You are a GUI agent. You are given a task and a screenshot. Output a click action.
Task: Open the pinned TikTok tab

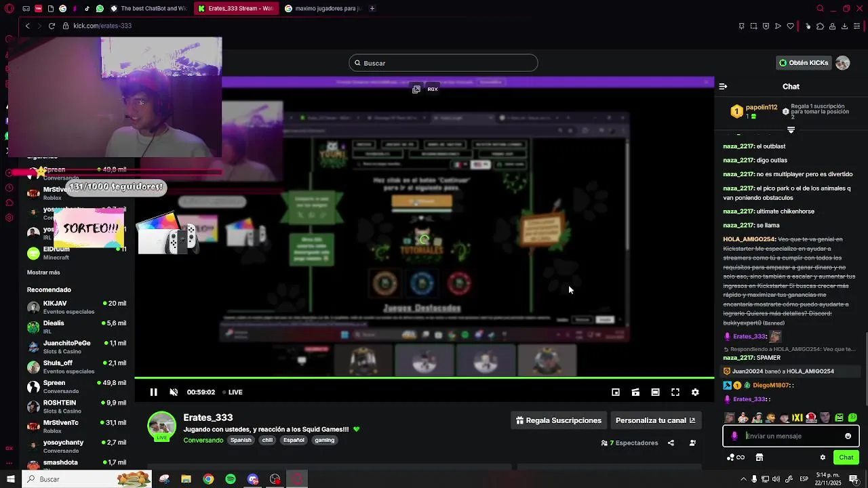click(87, 8)
